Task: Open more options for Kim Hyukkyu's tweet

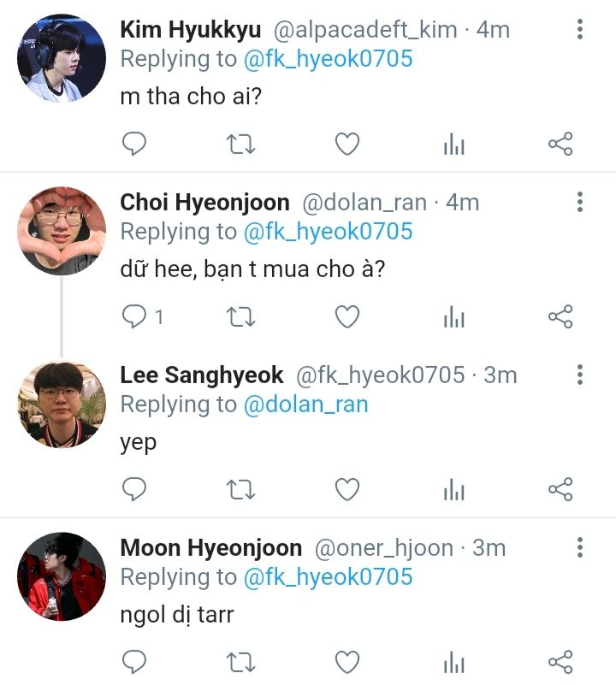Action: 580,30
